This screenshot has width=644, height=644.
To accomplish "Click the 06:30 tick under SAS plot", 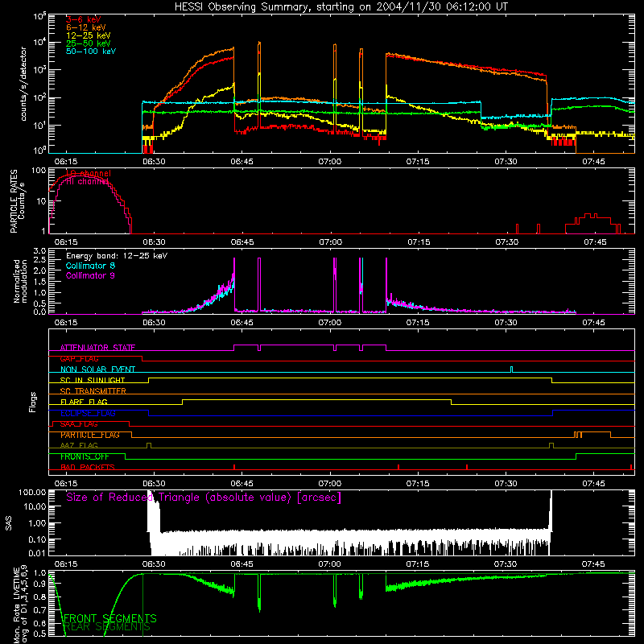I will 154,564.
